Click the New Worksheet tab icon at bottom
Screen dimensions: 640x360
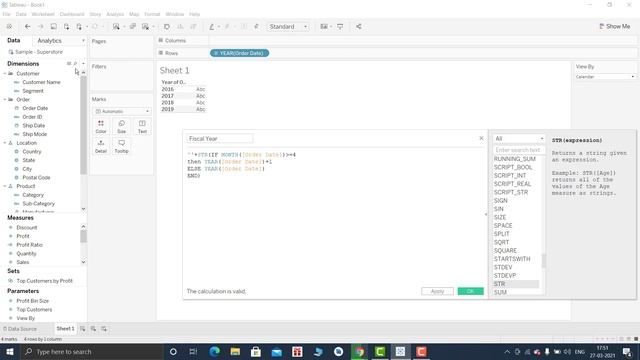pos(82,329)
